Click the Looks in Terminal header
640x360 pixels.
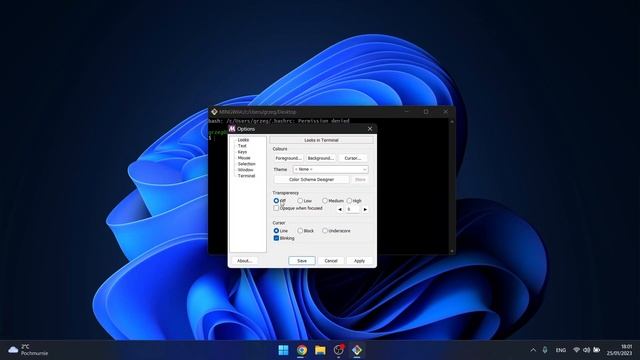pos(321,140)
